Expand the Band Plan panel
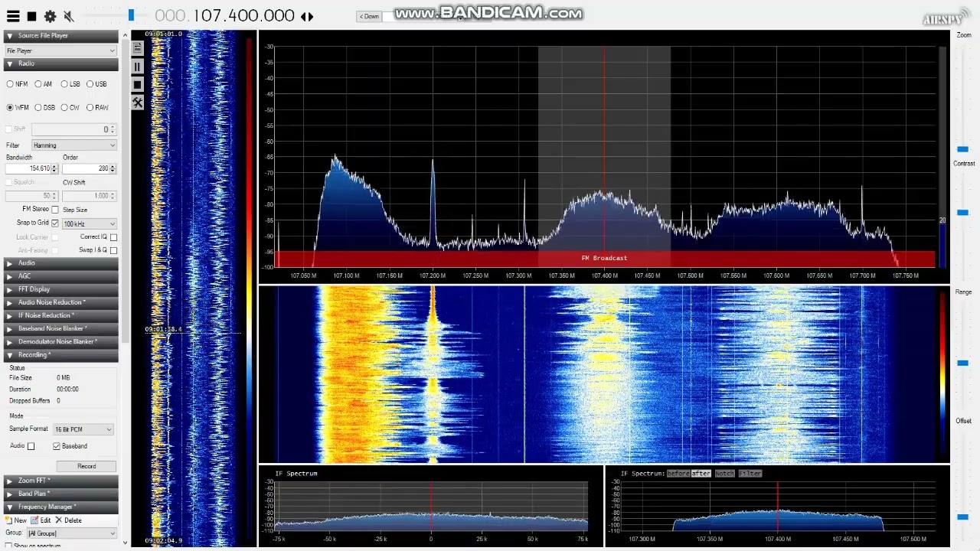 pyautogui.click(x=61, y=494)
